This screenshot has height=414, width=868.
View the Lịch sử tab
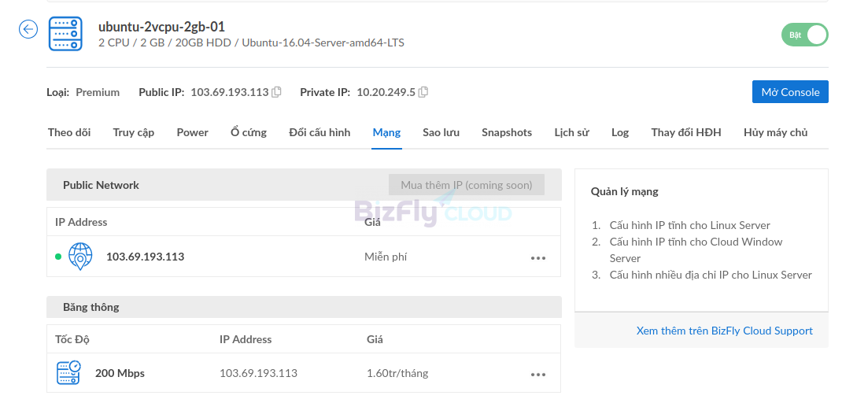[x=572, y=132]
